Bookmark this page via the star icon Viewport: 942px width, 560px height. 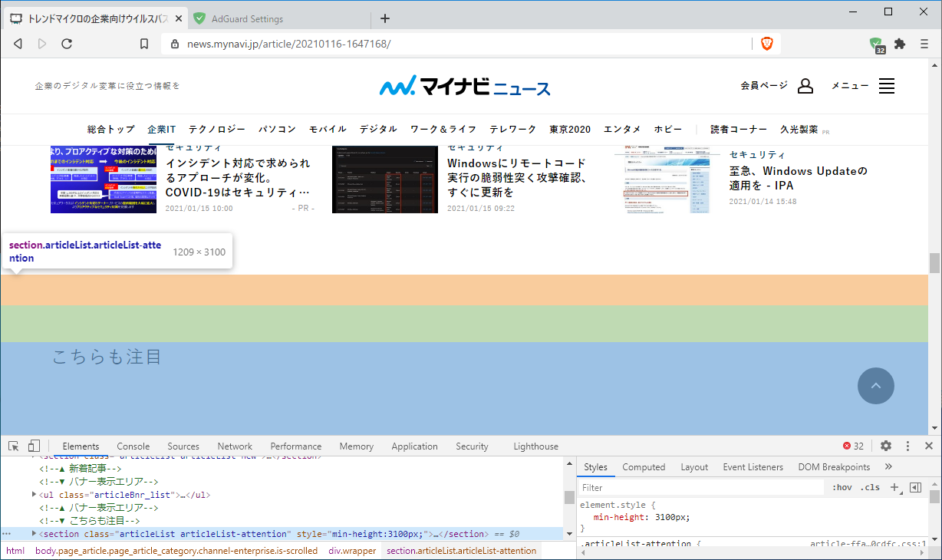pos(144,44)
